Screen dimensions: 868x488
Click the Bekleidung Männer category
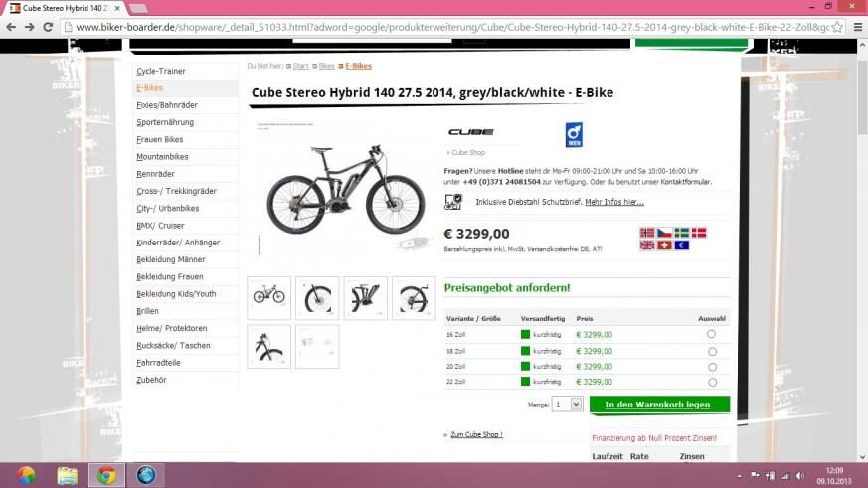pos(170,259)
